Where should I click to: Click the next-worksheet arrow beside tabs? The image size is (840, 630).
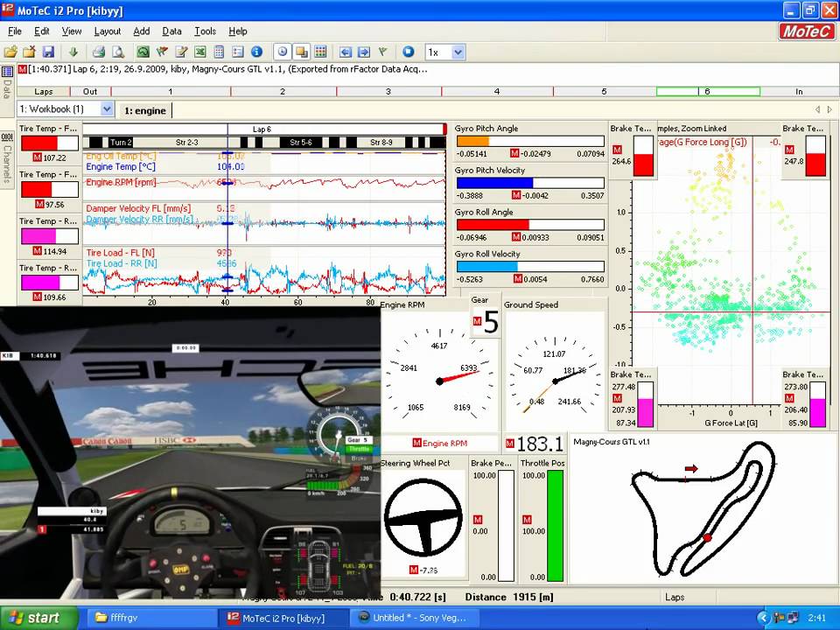pos(829,109)
